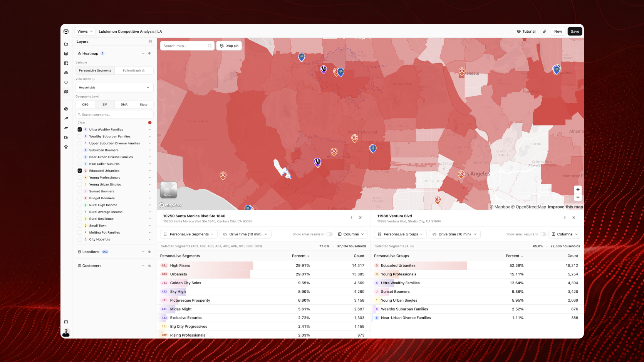Viewport: 644px width, 362px height.
Task: Switch geography level to DMA
Action: tap(124, 105)
